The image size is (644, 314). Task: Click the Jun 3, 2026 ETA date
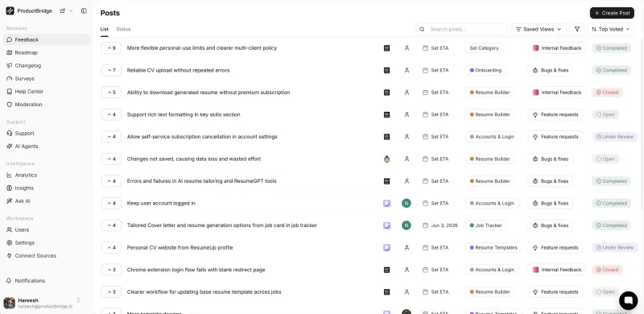(x=440, y=225)
